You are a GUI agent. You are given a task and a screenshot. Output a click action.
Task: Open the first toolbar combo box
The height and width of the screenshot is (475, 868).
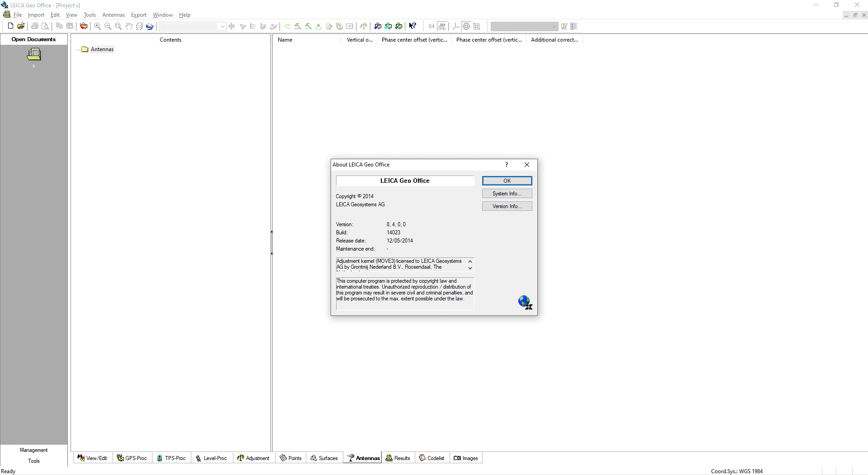pos(192,26)
